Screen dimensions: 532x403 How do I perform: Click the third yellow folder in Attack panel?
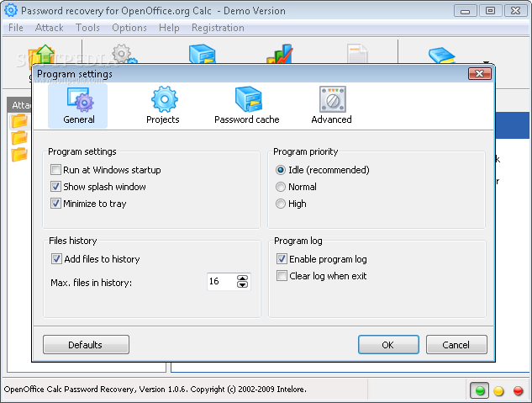[x=19, y=155]
